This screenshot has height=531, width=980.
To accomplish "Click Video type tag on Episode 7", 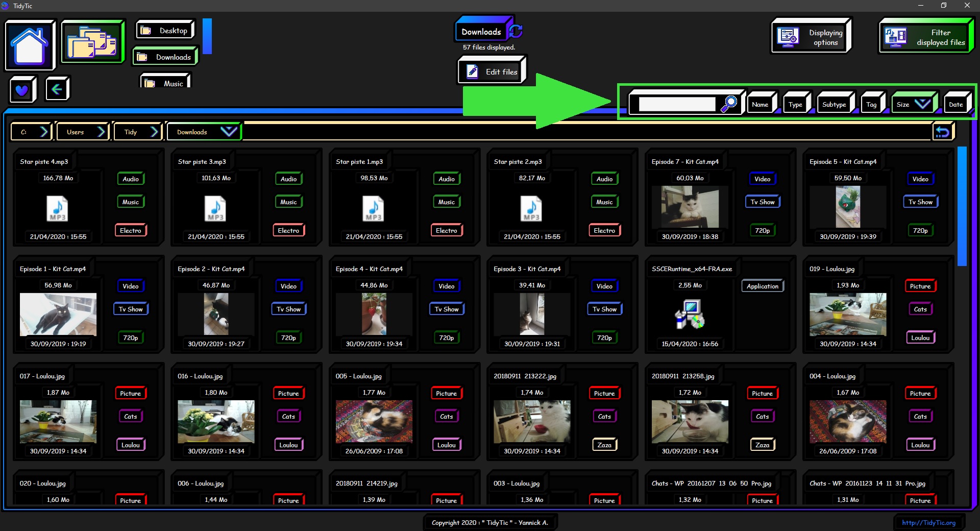I will click(x=763, y=179).
